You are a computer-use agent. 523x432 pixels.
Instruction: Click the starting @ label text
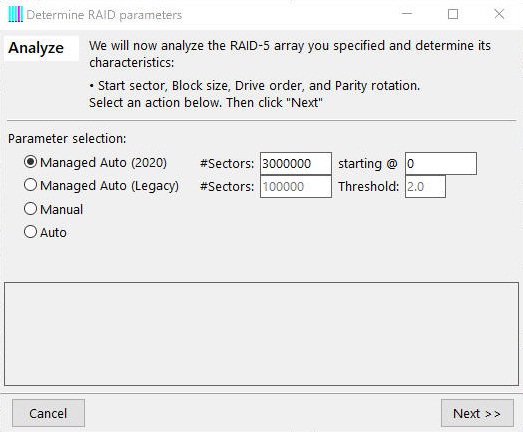coord(368,164)
